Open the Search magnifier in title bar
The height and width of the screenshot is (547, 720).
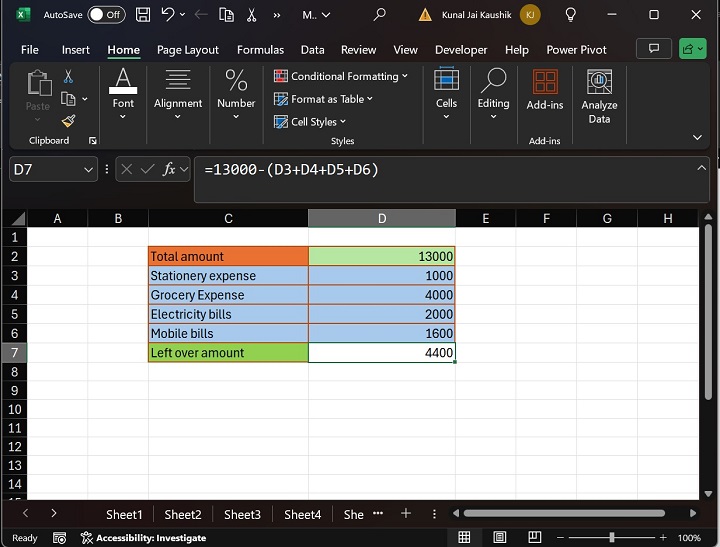point(379,15)
